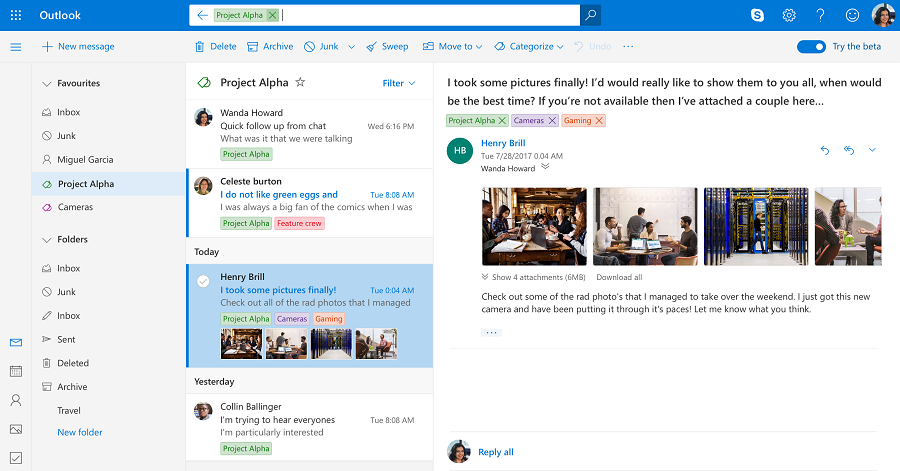Screen dimensions: 900x471
Task: Tick the Henry Brill message select circle
Action: pyautogui.click(x=203, y=281)
